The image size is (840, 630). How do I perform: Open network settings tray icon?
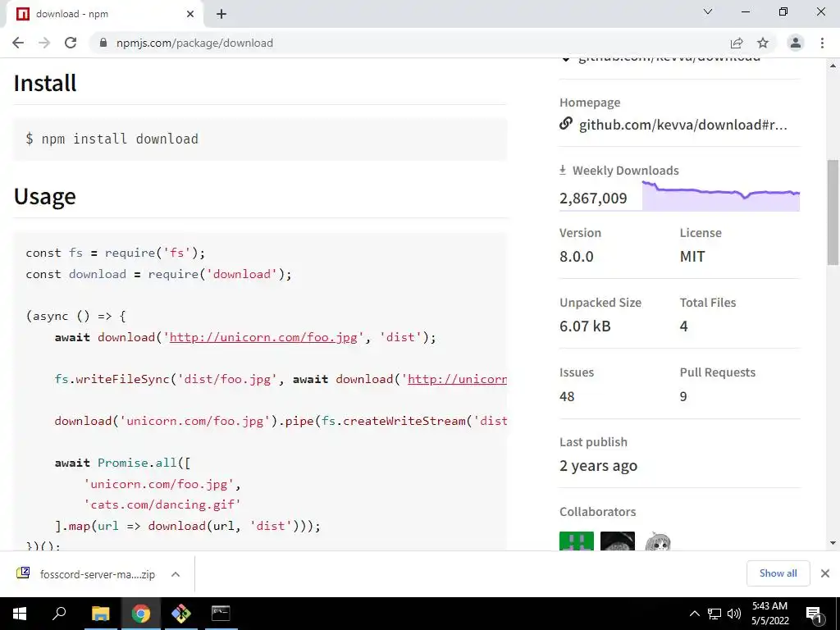(714, 614)
